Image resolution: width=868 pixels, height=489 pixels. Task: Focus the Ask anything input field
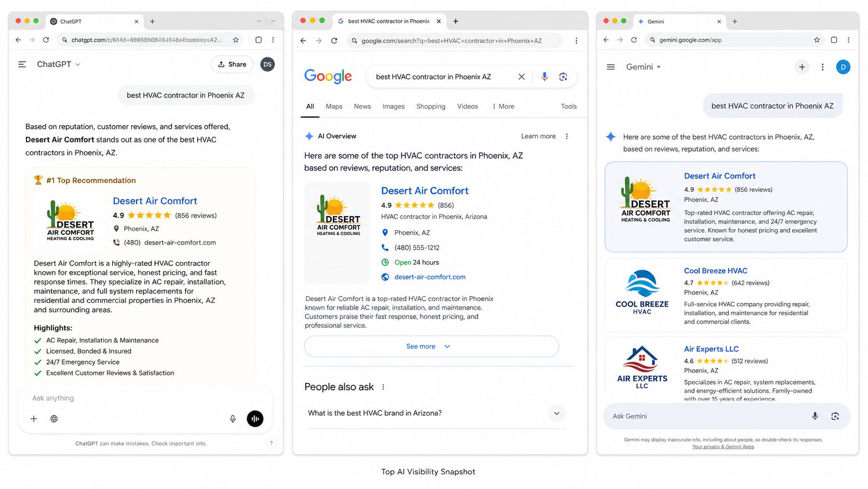(x=145, y=398)
